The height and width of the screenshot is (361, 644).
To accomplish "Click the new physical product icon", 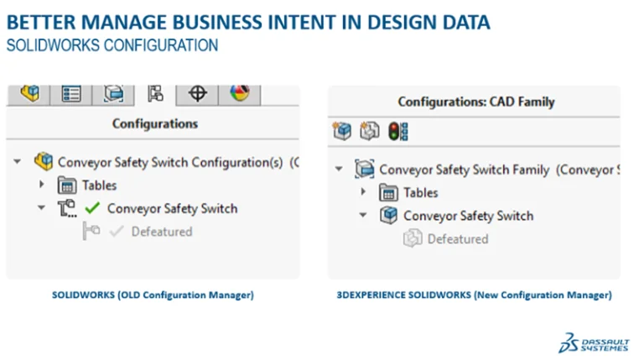I will [342, 131].
